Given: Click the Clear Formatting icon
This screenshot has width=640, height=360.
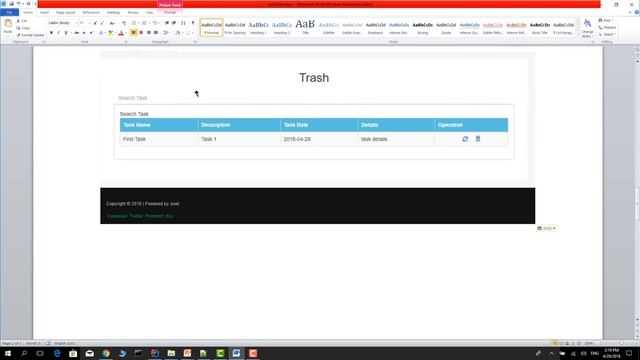Looking at the screenshot, I should coord(124,23).
